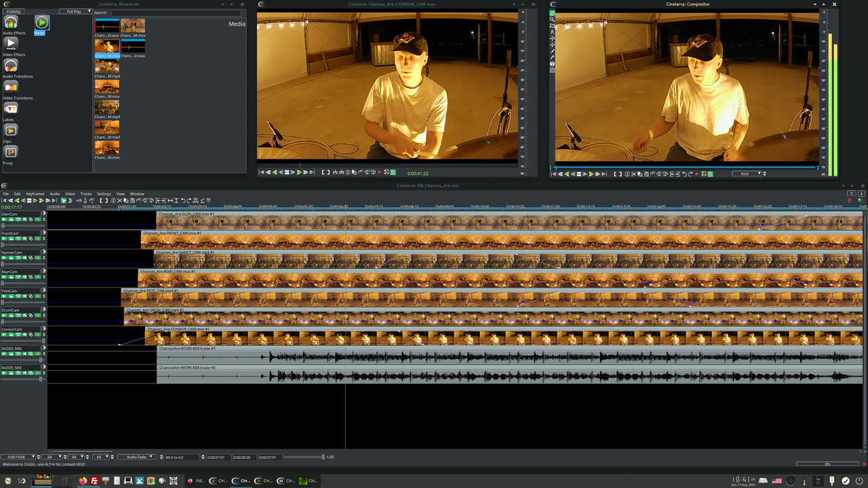868x488 pixels.
Task: Show safe regions icon in Compositor toolbar
Action: point(552,70)
